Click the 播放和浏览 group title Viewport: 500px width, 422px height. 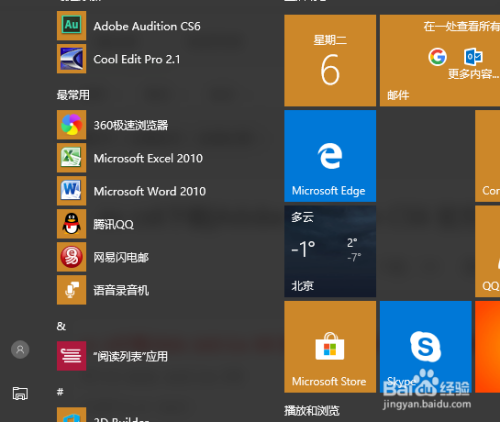[x=312, y=411]
